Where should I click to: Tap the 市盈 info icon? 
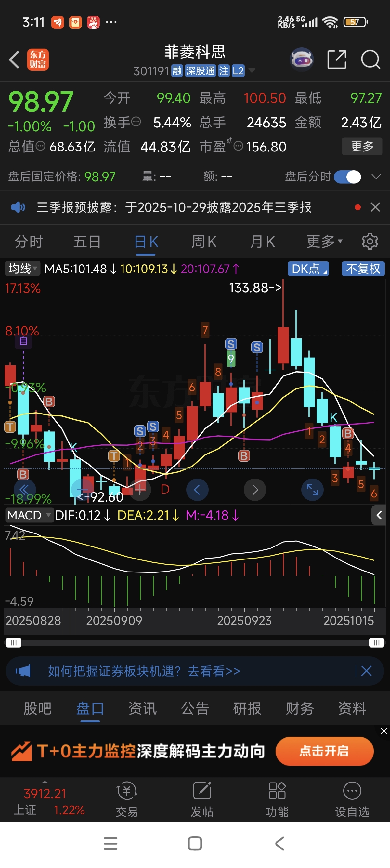(x=238, y=146)
